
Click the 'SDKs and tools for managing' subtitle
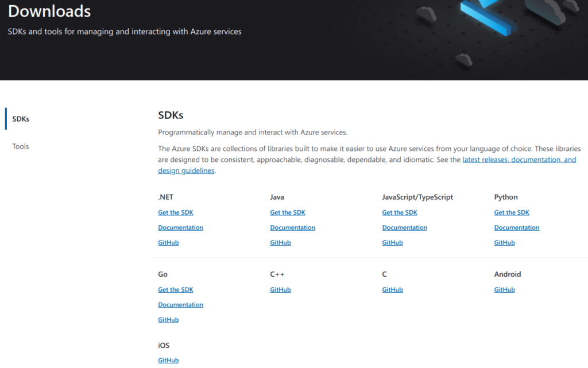(x=125, y=32)
